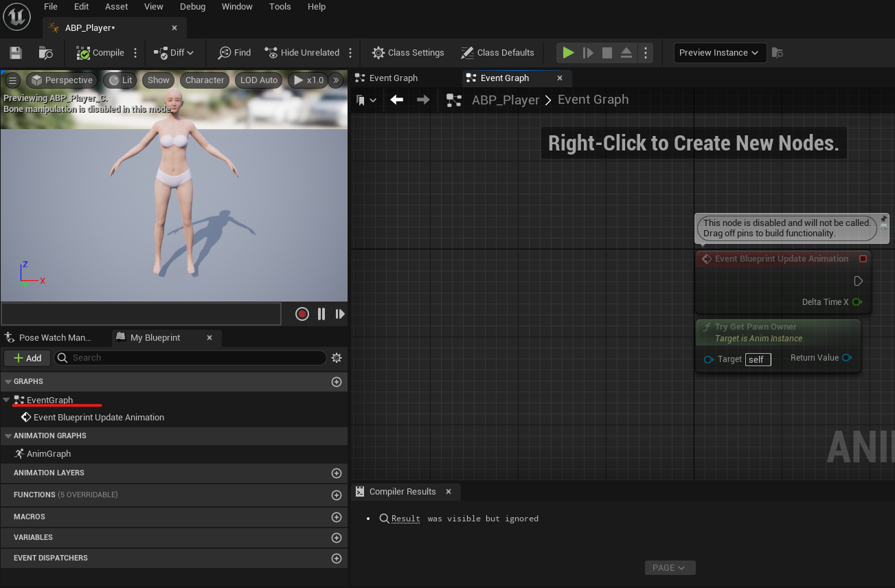This screenshot has width=895, height=588.
Task: Toggle the pin icon on the node comment bubble
Action: click(883, 220)
